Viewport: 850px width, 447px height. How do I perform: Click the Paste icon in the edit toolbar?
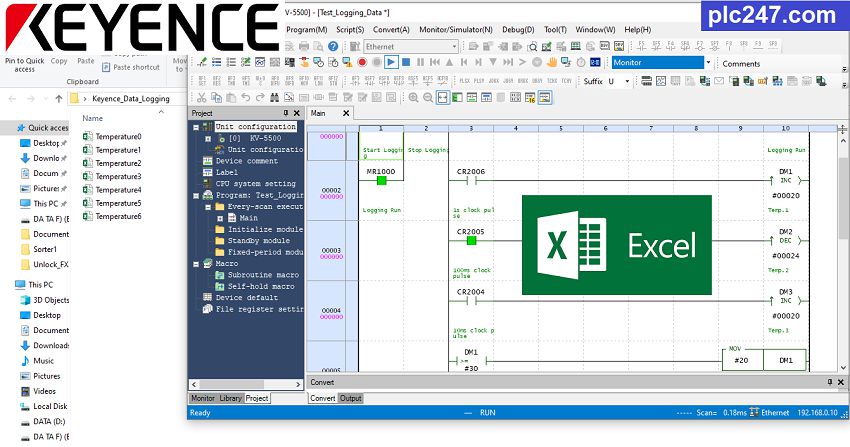pos(231,98)
